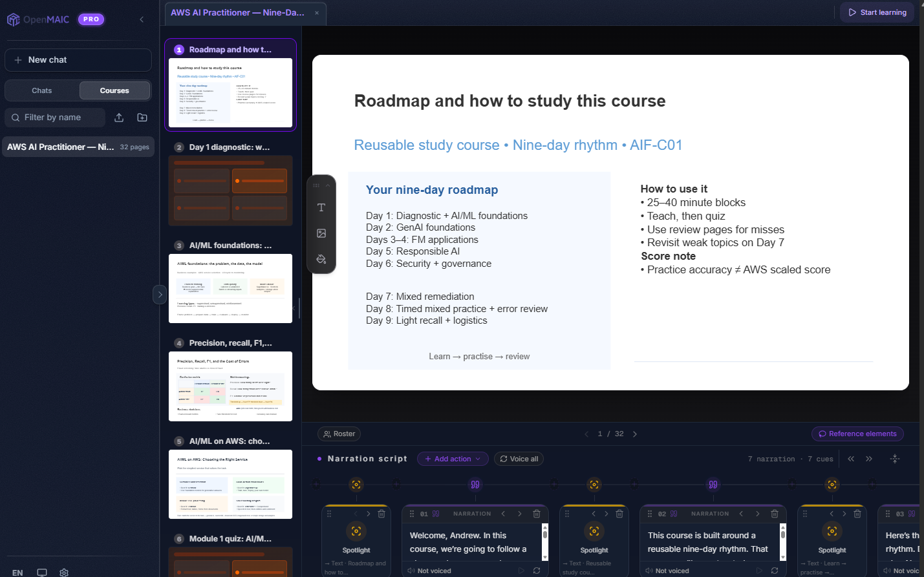
Task: Click the upload course icon
Action: click(x=119, y=118)
